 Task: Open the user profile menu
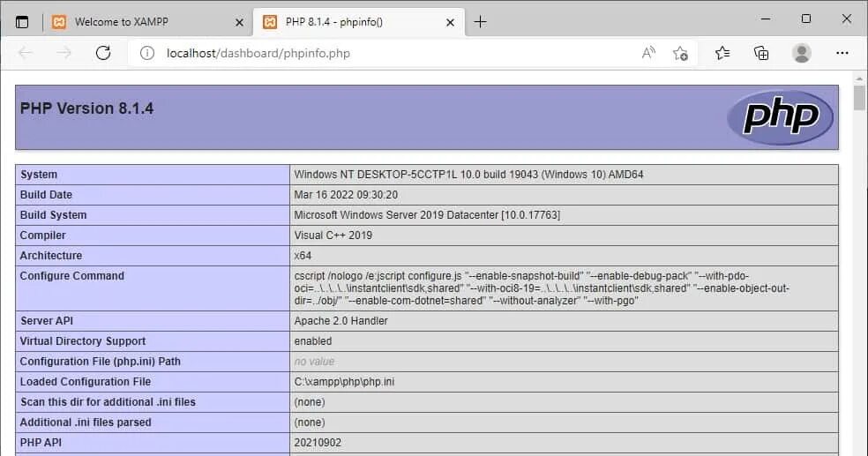[x=802, y=53]
